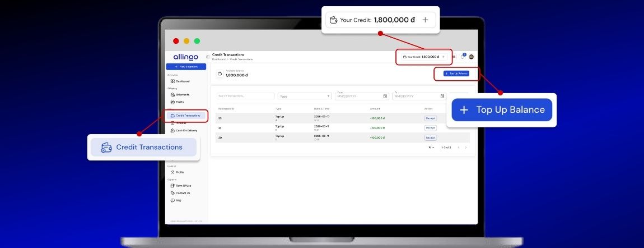Open the Type filter dropdown
644x248 pixels.
(x=304, y=96)
